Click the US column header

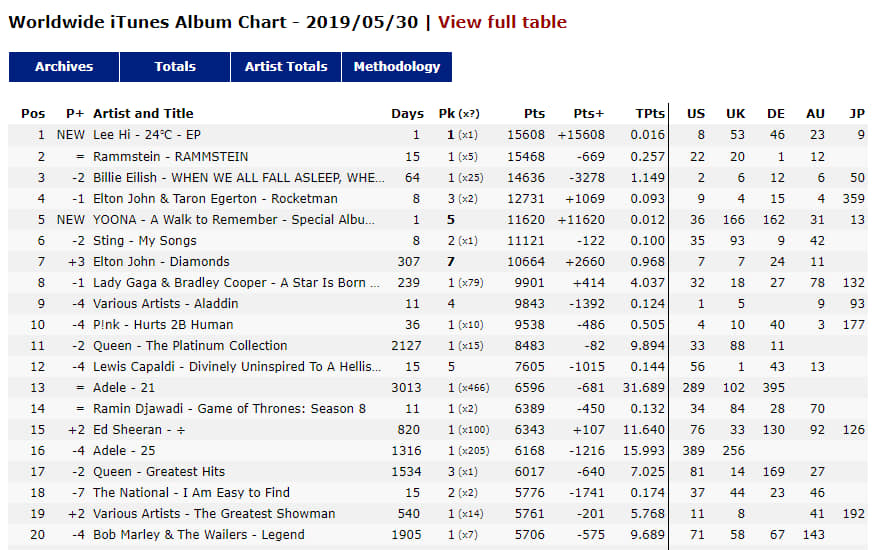[x=696, y=113]
